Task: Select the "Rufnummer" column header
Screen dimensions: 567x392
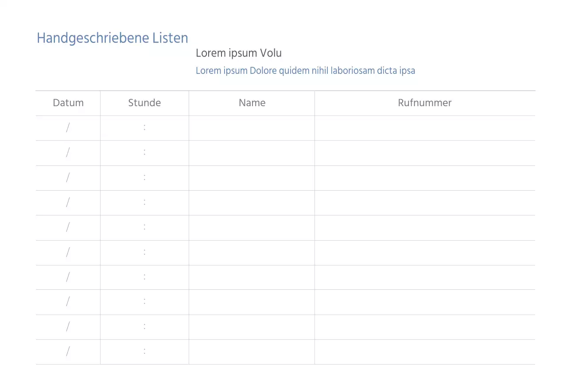Action: (x=425, y=103)
